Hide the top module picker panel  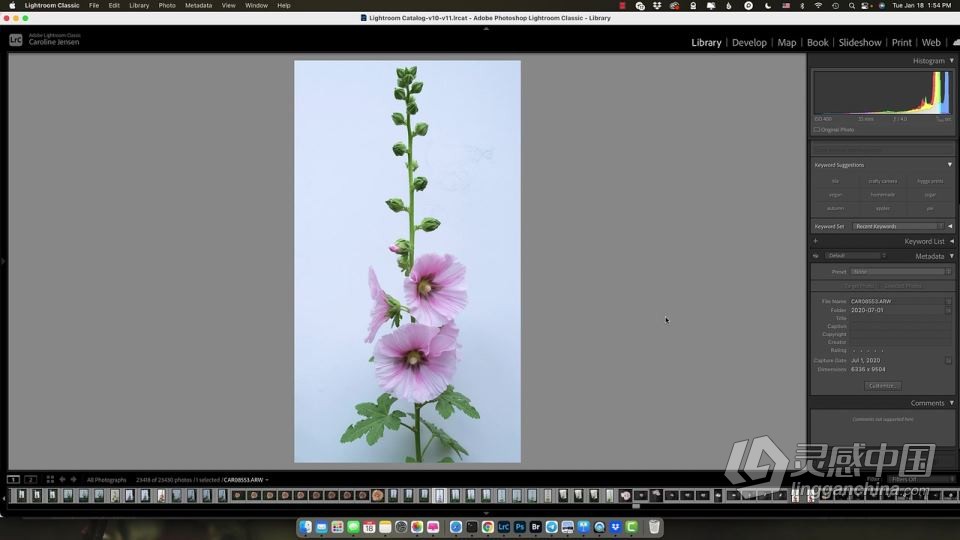point(486,28)
